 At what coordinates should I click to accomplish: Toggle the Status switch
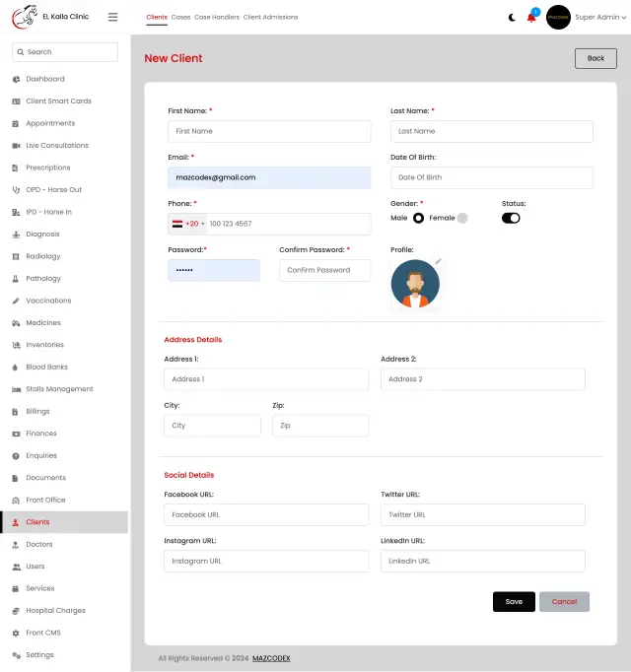tap(511, 218)
